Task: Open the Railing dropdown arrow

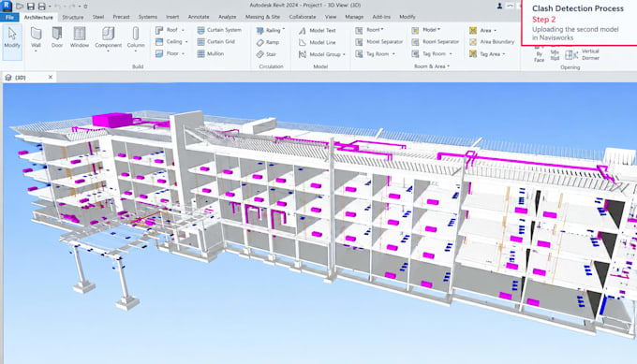Action: (284, 29)
